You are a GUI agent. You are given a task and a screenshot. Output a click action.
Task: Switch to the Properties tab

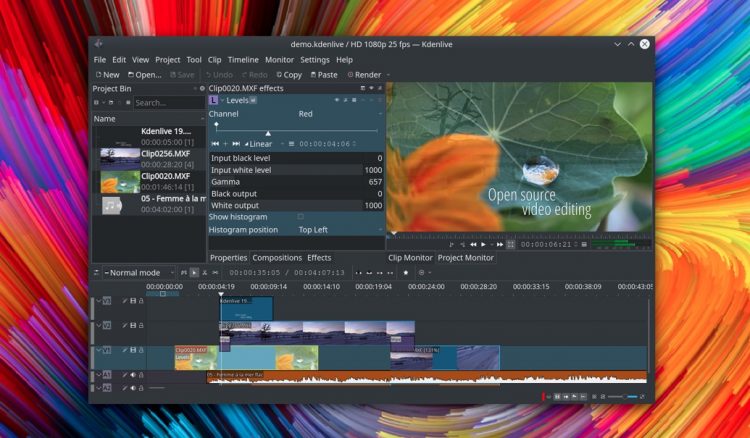(x=229, y=258)
